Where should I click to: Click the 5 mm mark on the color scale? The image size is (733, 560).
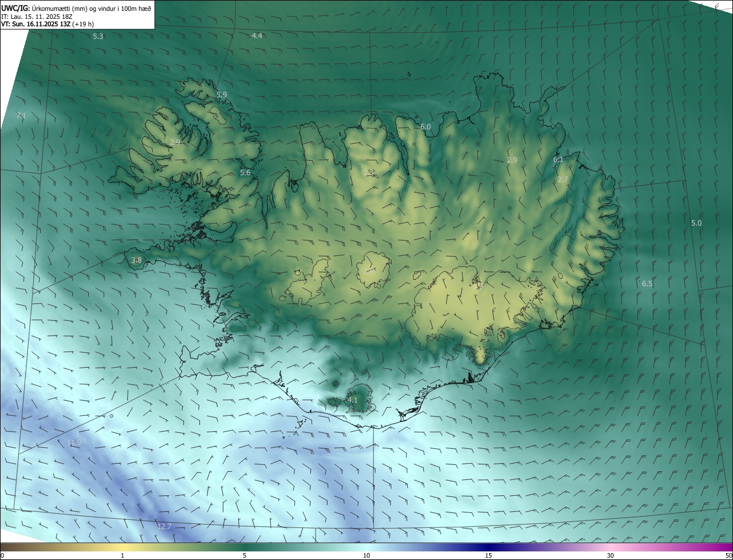click(x=245, y=555)
